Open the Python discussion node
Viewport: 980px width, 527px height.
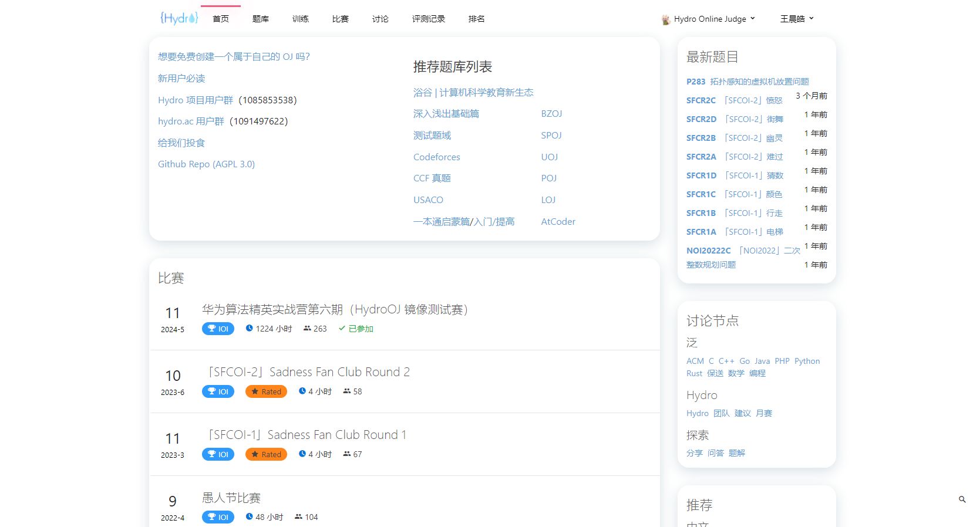807,361
